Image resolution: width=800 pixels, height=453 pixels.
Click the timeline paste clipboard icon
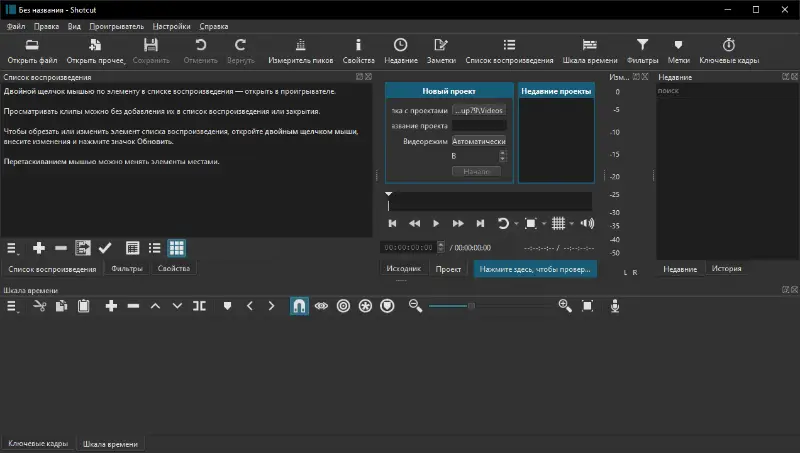click(x=83, y=306)
